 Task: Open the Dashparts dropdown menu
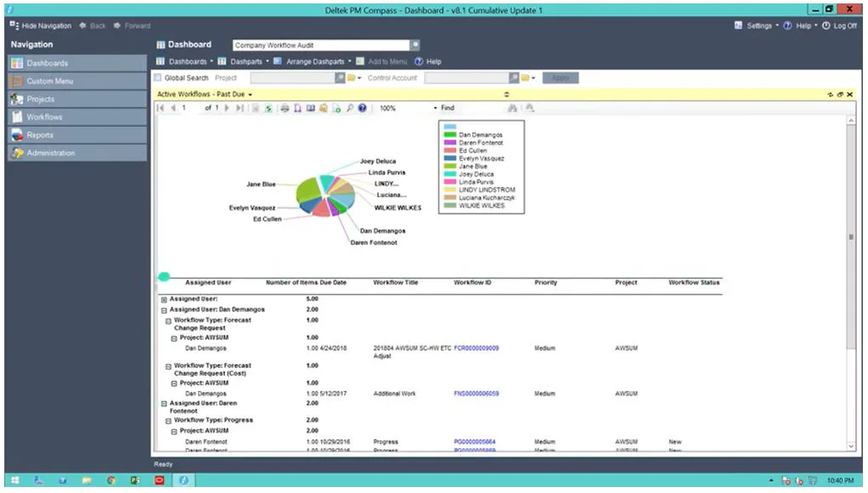pyautogui.click(x=244, y=61)
